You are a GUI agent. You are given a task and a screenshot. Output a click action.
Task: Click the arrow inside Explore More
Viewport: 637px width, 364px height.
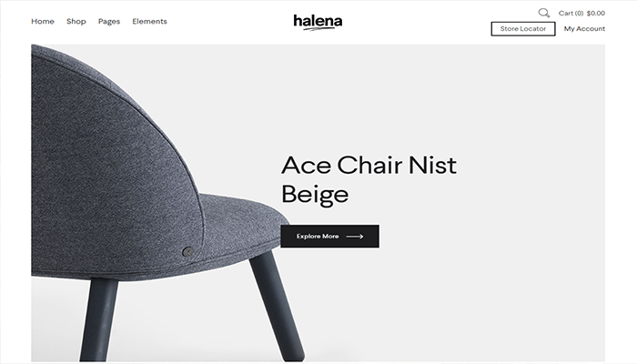pos(355,237)
